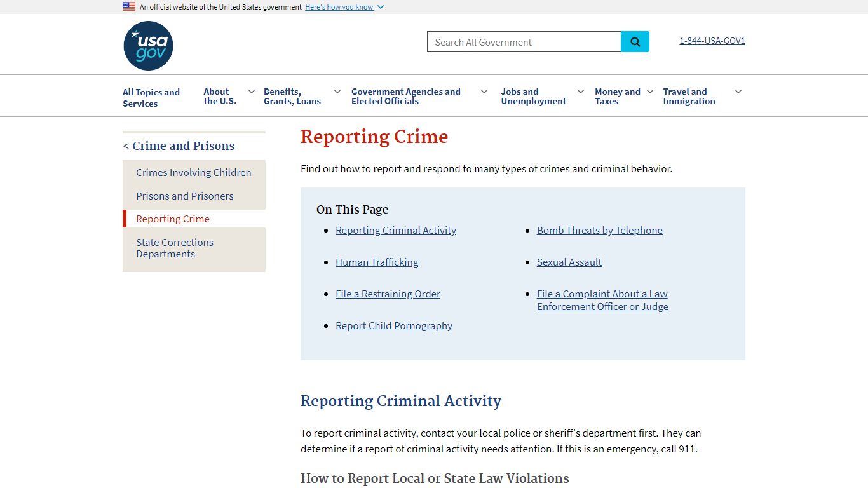The height and width of the screenshot is (488, 868).
Task: Open All Topics and Services menu
Action: pos(151,97)
